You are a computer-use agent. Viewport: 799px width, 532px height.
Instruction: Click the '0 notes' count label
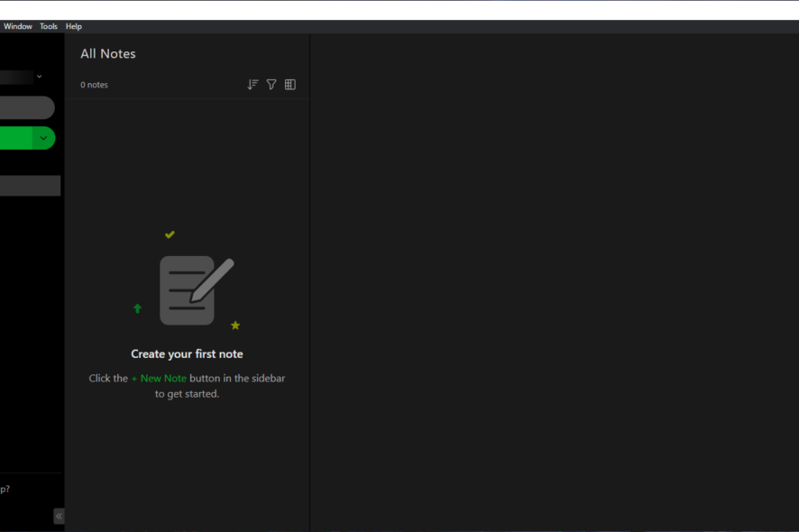coord(95,85)
